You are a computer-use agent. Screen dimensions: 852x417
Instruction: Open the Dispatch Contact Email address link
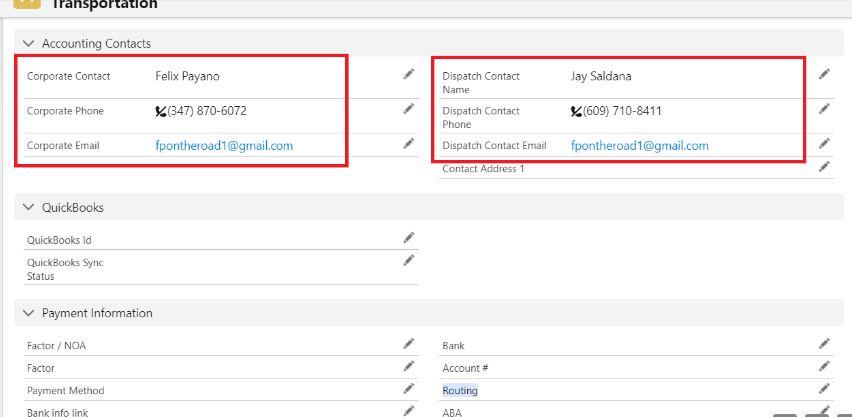pos(640,146)
